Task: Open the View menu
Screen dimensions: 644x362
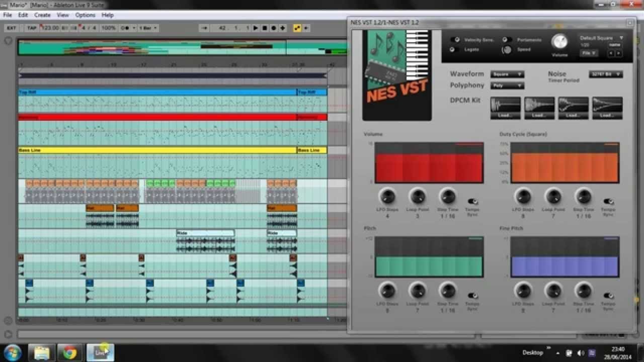Action: (x=63, y=15)
